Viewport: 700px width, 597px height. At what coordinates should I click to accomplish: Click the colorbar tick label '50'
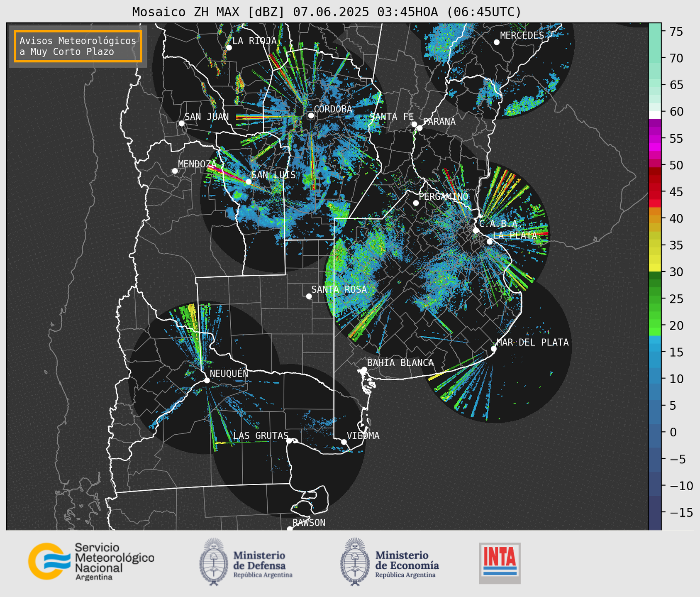coord(676,165)
